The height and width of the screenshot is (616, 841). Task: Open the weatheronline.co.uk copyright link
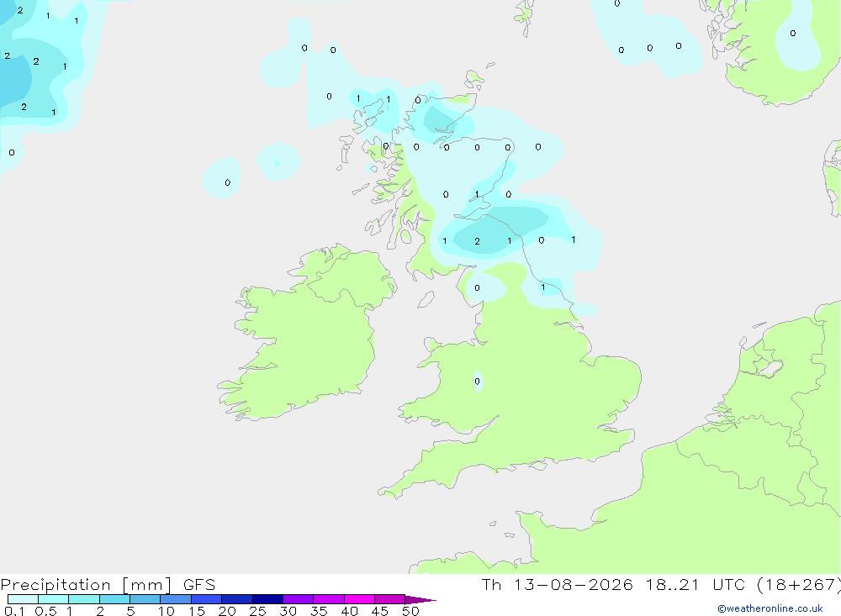[770, 608]
